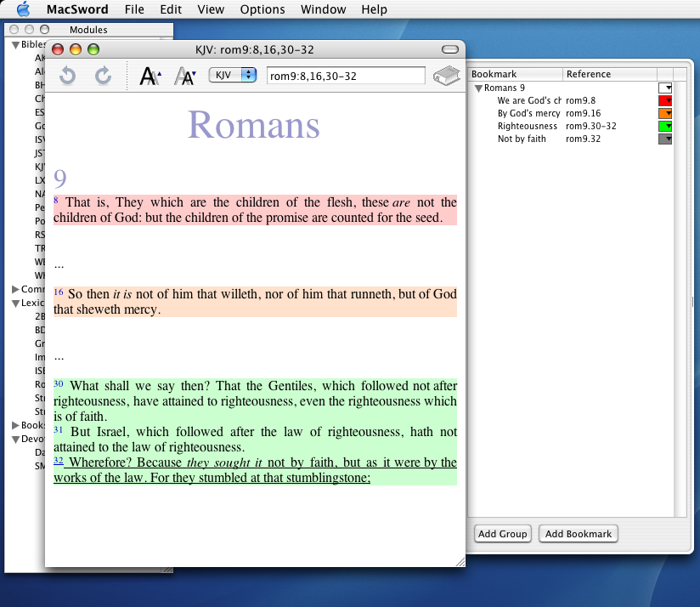Open the gray color swatch for rom9.32

coord(665,139)
